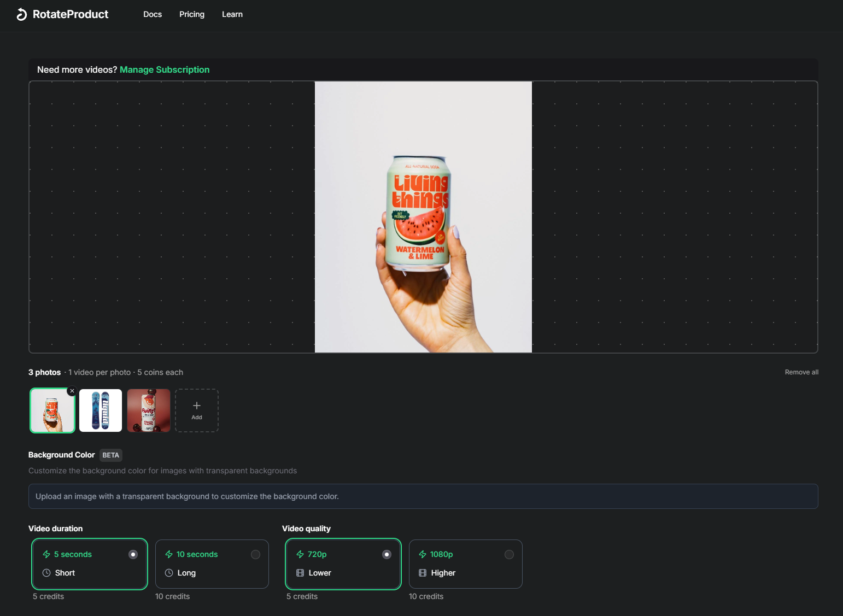Click the lightning icon beside 720p

tap(300, 554)
